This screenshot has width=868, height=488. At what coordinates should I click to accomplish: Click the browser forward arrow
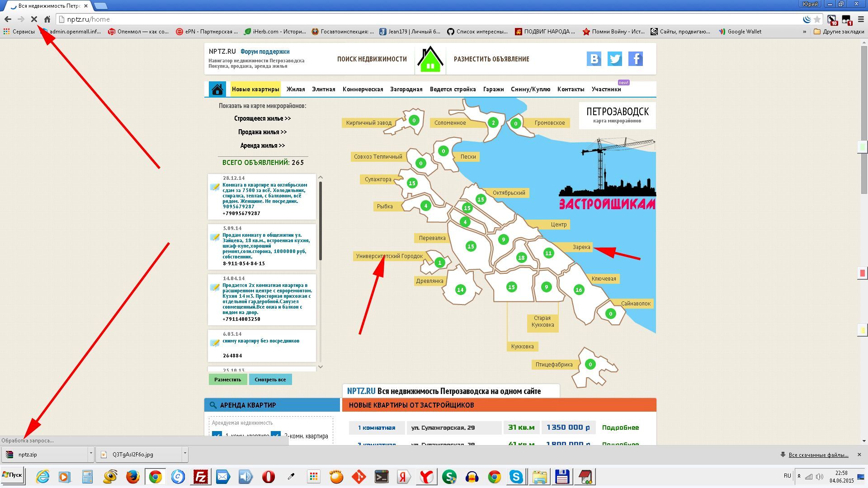pos(21,19)
